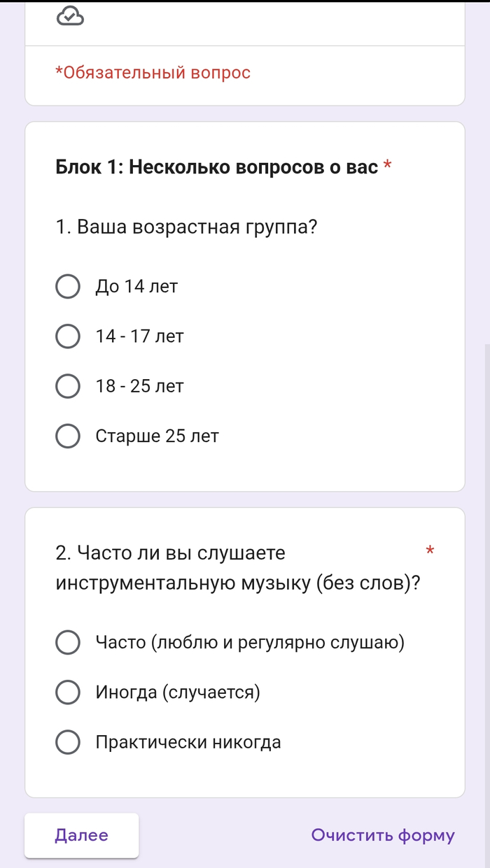Image resolution: width=490 pixels, height=868 pixels.
Task: Click the 'Очистить форму' link
Action: click(x=383, y=835)
